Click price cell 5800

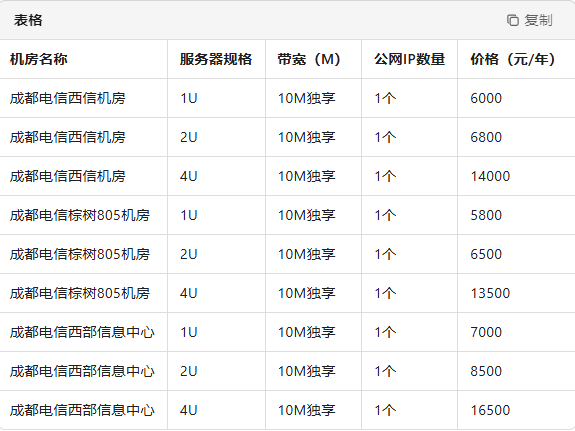pos(486,215)
